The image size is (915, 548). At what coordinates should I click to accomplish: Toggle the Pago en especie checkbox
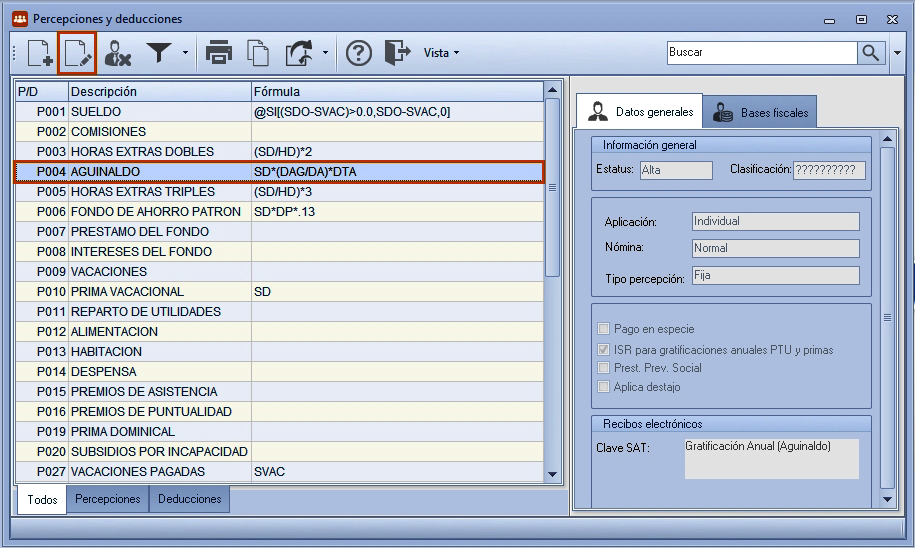coord(604,329)
